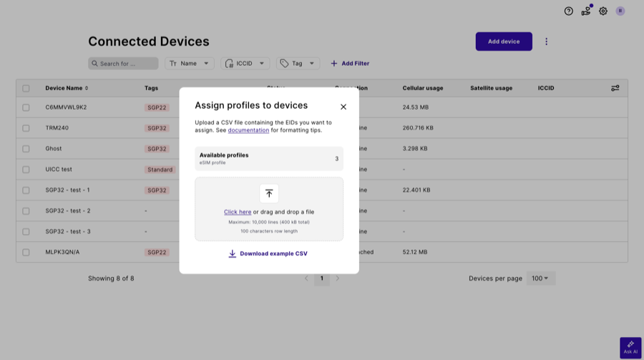Click the SGP32 tag on TRM240 row
This screenshot has height=360, width=644.
click(x=157, y=128)
